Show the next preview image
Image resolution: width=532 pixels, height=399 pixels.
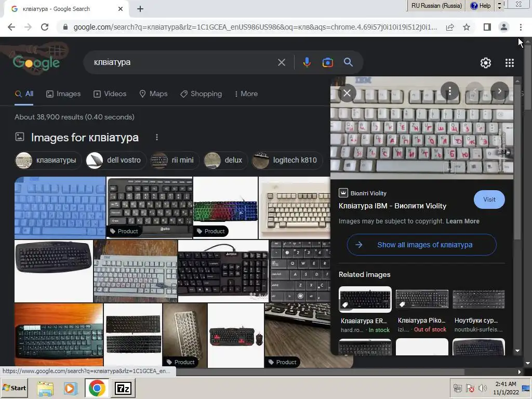point(499,91)
